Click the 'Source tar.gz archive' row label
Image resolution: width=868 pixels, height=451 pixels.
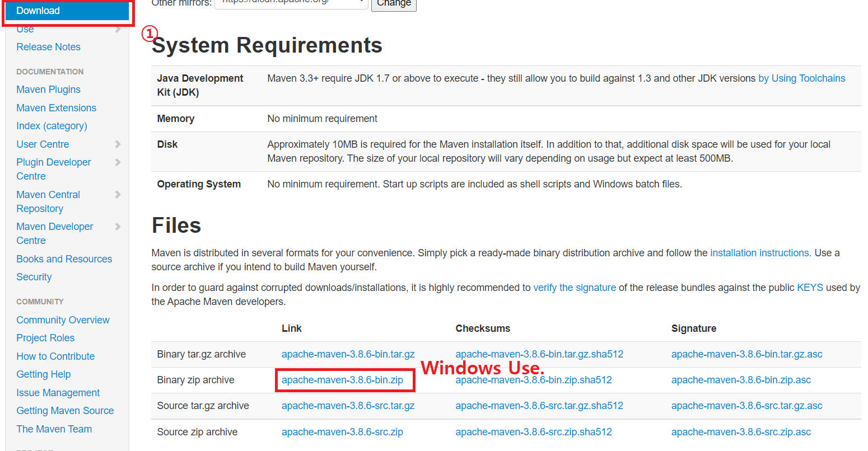[x=203, y=406]
